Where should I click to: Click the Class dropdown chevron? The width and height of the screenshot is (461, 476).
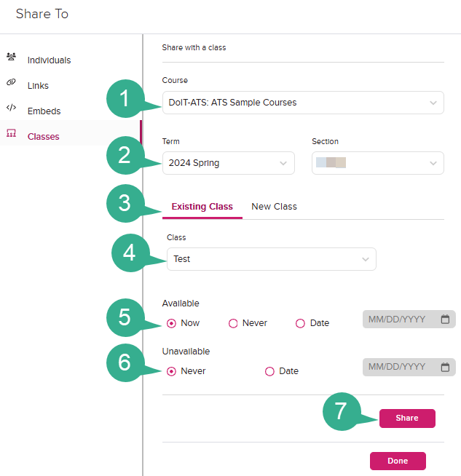pyautogui.click(x=366, y=259)
